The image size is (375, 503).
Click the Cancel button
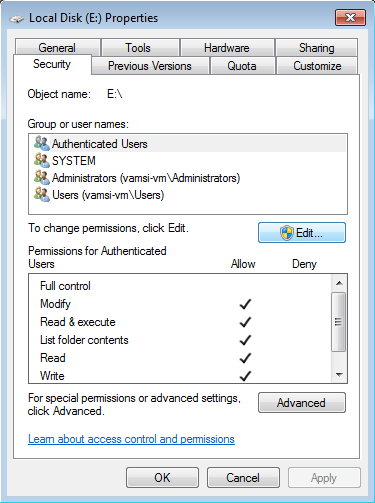coord(243,478)
